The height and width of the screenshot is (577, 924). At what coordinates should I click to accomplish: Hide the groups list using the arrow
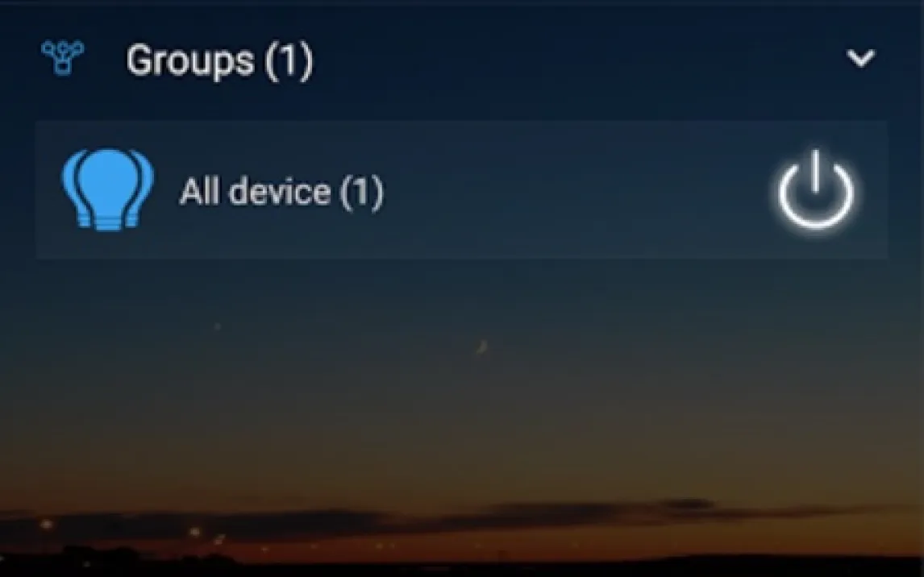[x=860, y=58]
